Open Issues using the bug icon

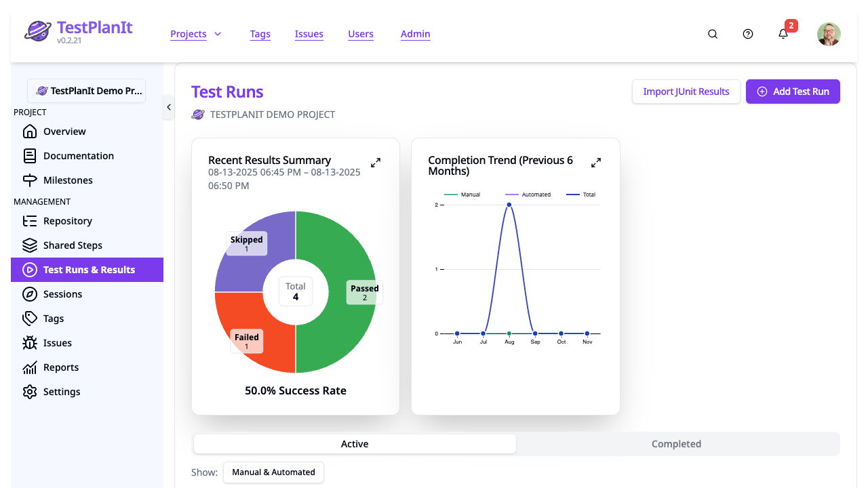[x=30, y=342]
